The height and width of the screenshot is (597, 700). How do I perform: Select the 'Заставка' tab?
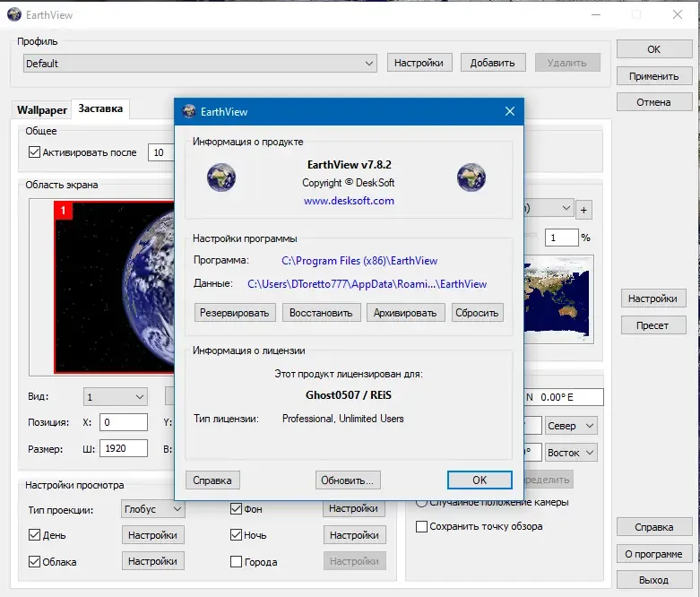point(100,108)
